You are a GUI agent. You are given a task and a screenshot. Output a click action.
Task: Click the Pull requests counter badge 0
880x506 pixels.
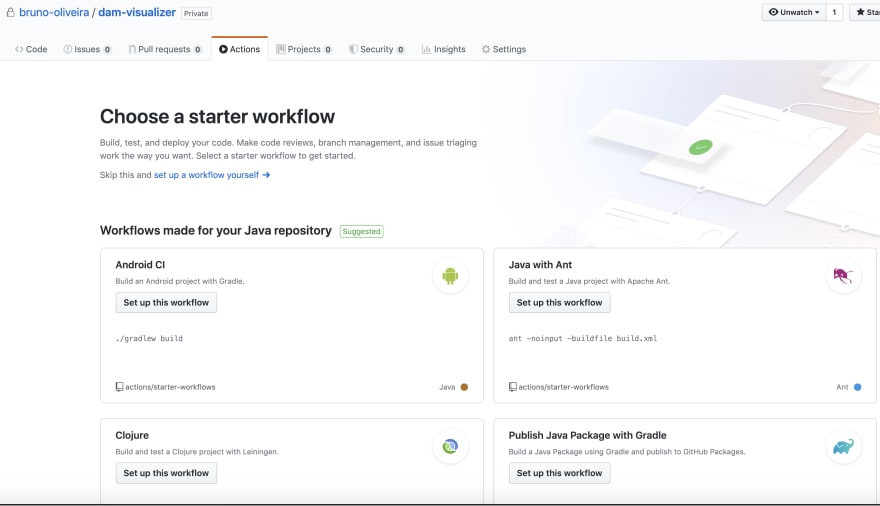[x=198, y=49]
